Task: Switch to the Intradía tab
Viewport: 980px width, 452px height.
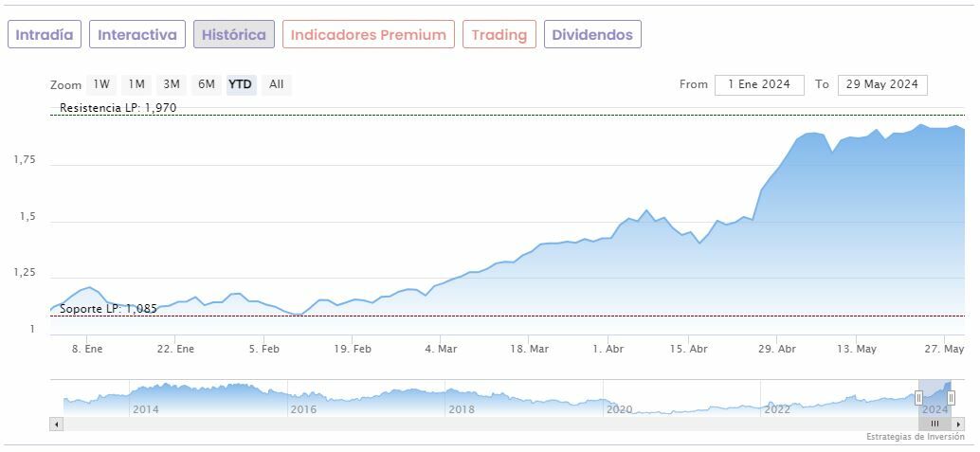Action: tap(45, 35)
